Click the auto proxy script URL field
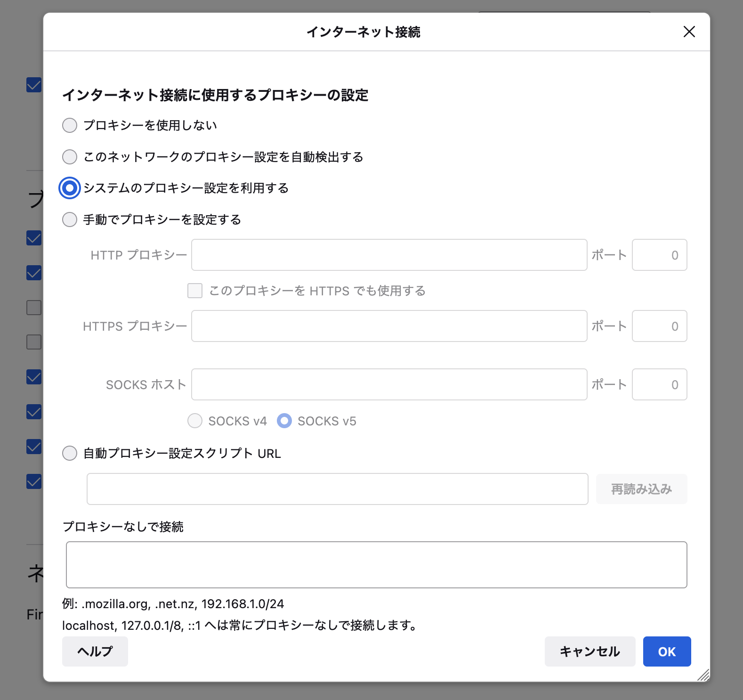Image resolution: width=743 pixels, height=700 pixels. click(x=337, y=489)
